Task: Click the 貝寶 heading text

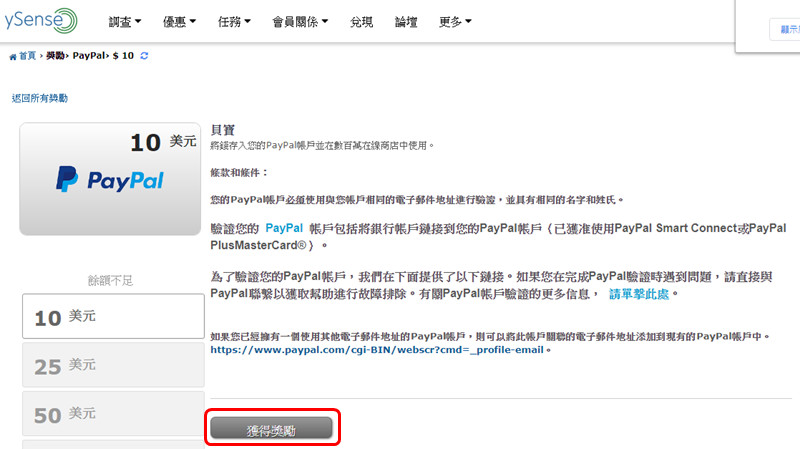Action: tap(222, 130)
